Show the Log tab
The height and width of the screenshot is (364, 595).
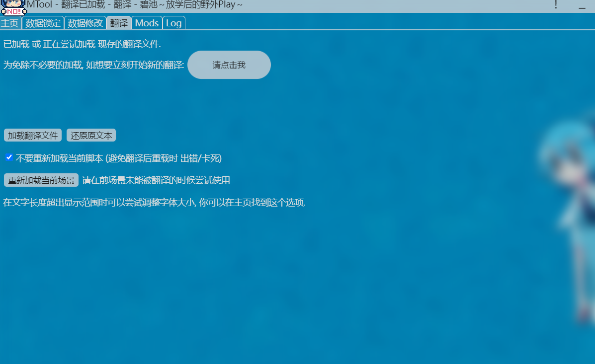point(174,23)
